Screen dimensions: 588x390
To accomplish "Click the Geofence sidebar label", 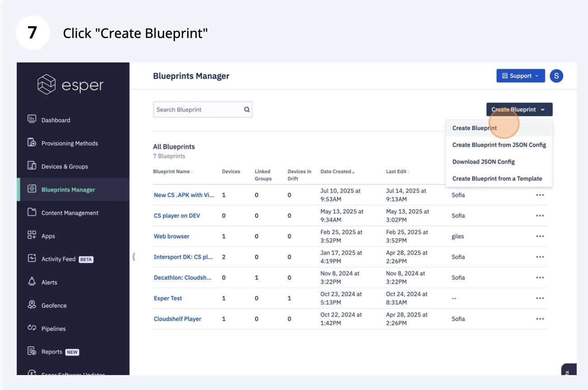I will (54, 305).
